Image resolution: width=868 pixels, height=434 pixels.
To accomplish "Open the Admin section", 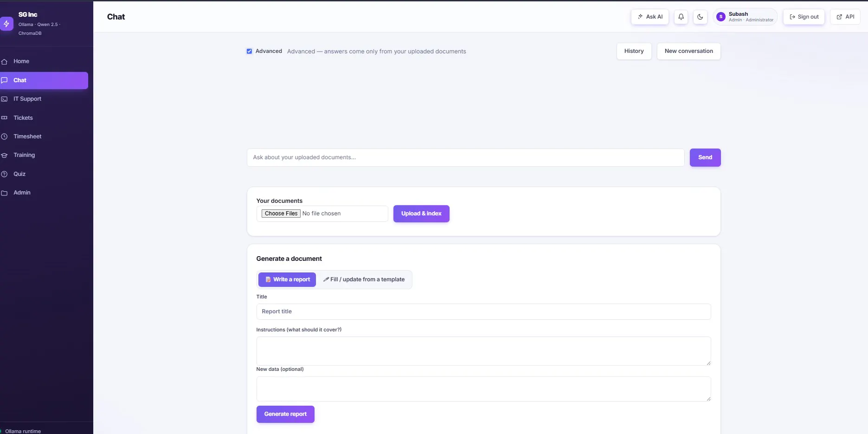I will coord(44,193).
